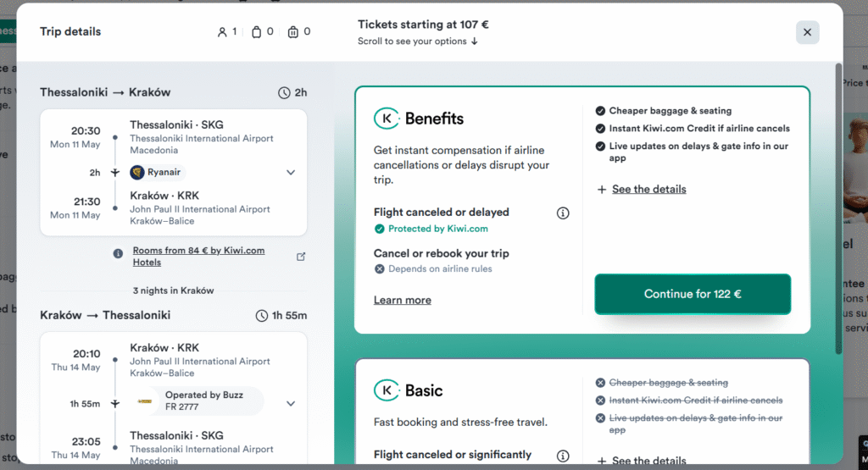
Task: Click the Kiwi Benefits logo icon
Action: coord(387,119)
